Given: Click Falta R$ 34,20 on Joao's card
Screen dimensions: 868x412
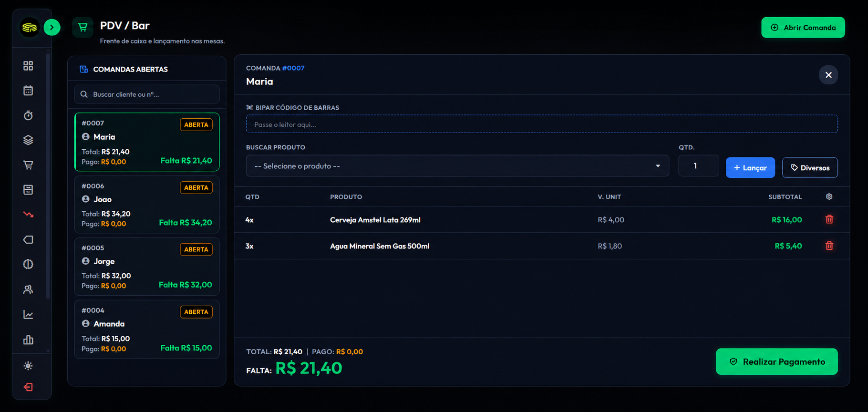Looking at the screenshot, I should [186, 223].
